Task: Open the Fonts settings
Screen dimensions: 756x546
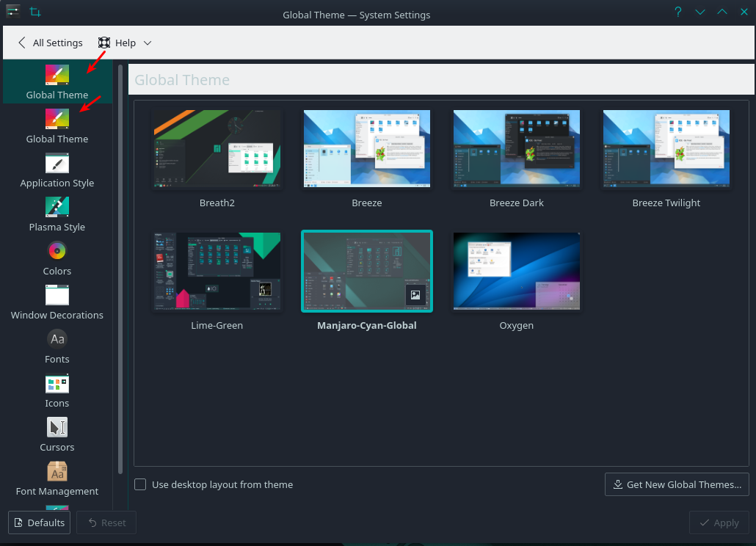Action: 57,346
